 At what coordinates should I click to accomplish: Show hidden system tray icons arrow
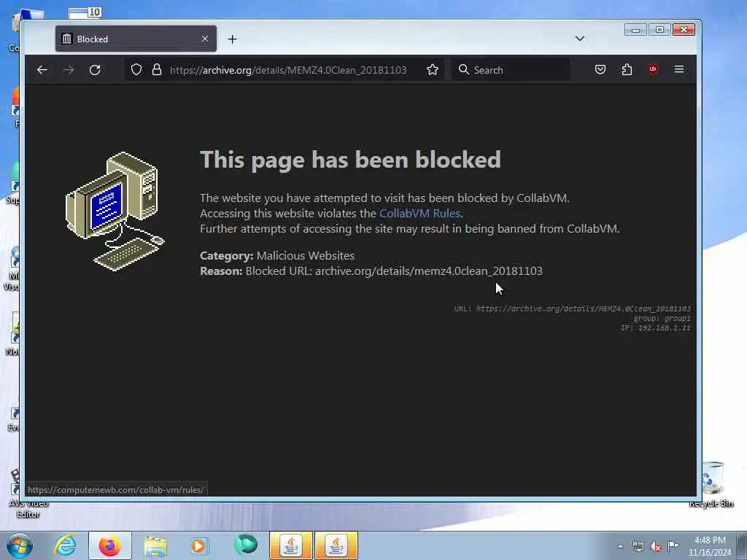coord(620,546)
